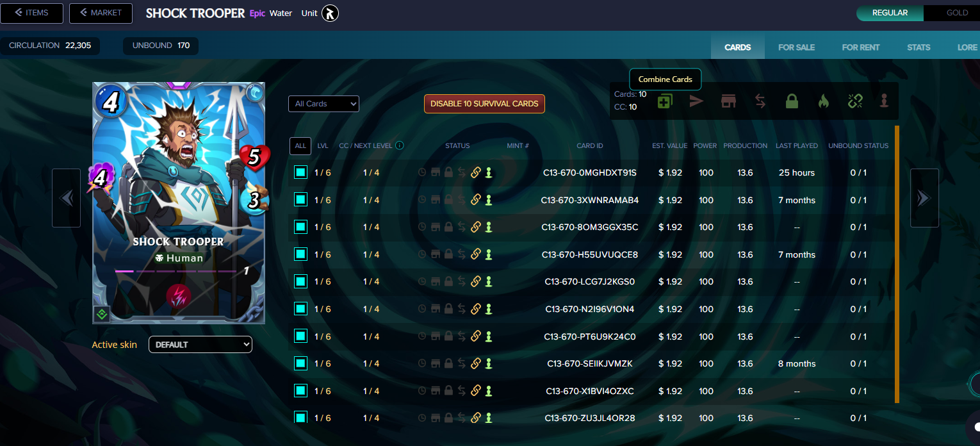Open the All Cards filter dropdown
The image size is (980, 446).
[x=323, y=104]
